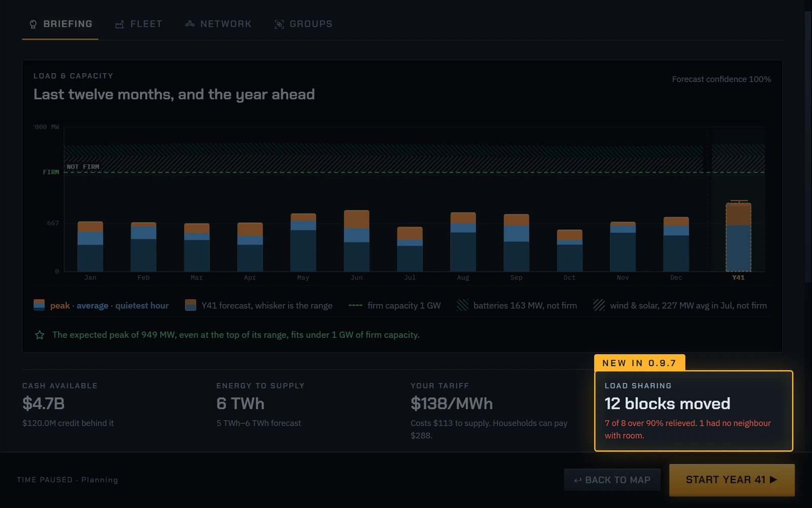Click the nodes icon beside Network
Viewport: 812px width, 508px height.
[x=190, y=24]
